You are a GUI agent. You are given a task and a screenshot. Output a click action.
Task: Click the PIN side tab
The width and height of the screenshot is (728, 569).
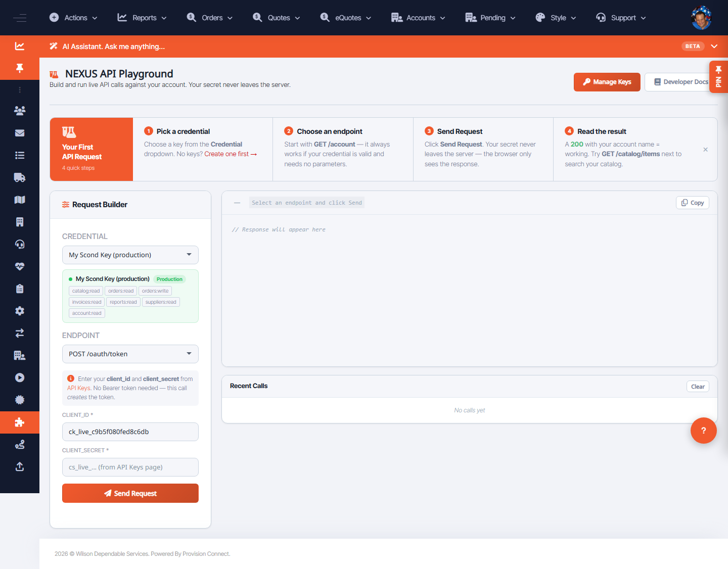pyautogui.click(x=718, y=77)
